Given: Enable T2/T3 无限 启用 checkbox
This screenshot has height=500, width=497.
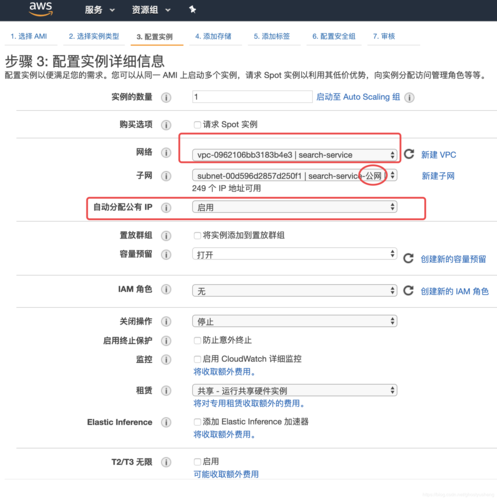Looking at the screenshot, I should click(197, 462).
